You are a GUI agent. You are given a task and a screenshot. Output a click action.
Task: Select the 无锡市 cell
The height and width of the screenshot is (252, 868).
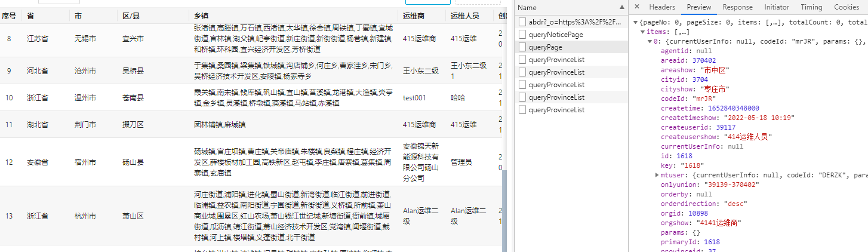point(85,39)
